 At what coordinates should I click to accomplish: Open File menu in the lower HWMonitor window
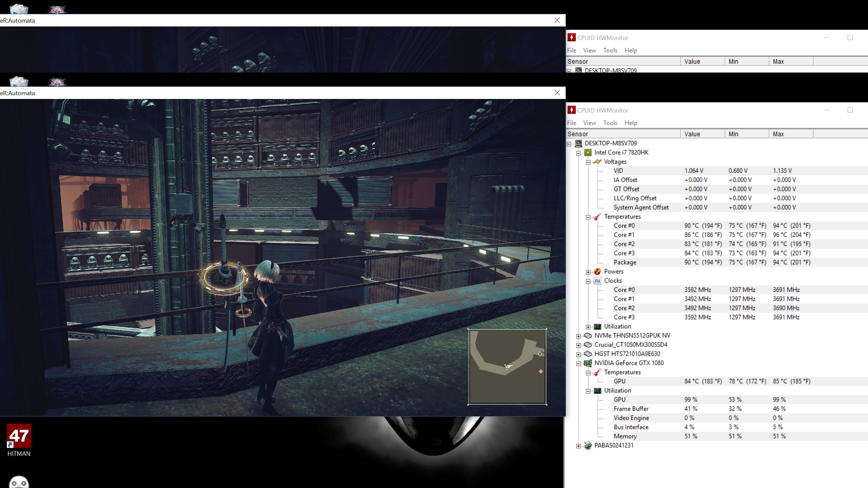[x=572, y=123]
